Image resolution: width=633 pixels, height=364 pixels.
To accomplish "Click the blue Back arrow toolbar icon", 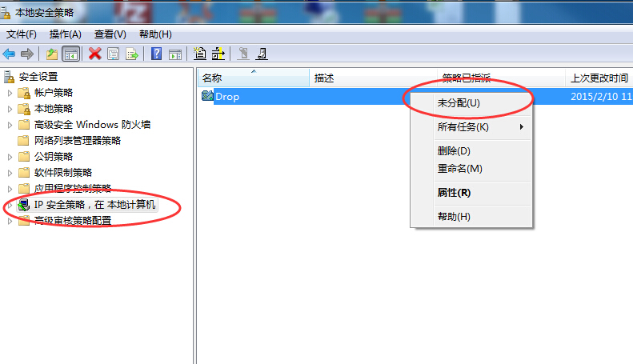I will pos(9,54).
